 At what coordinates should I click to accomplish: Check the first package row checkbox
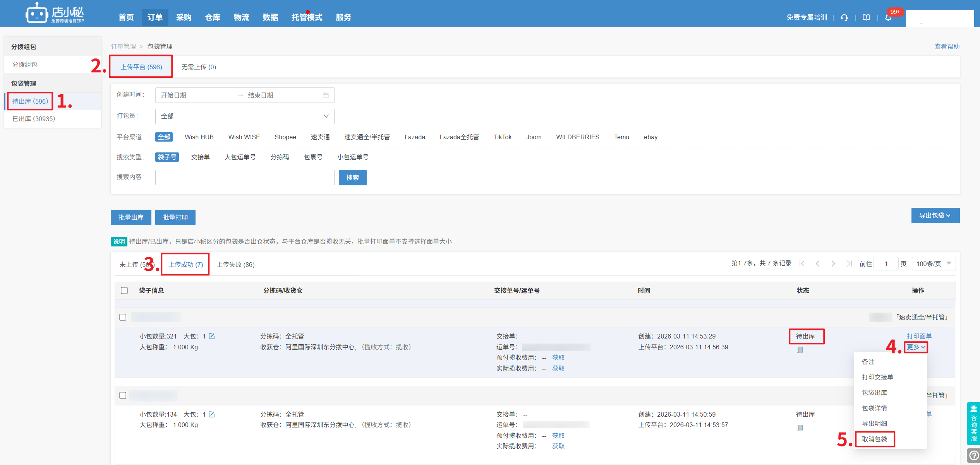coord(123,317)
